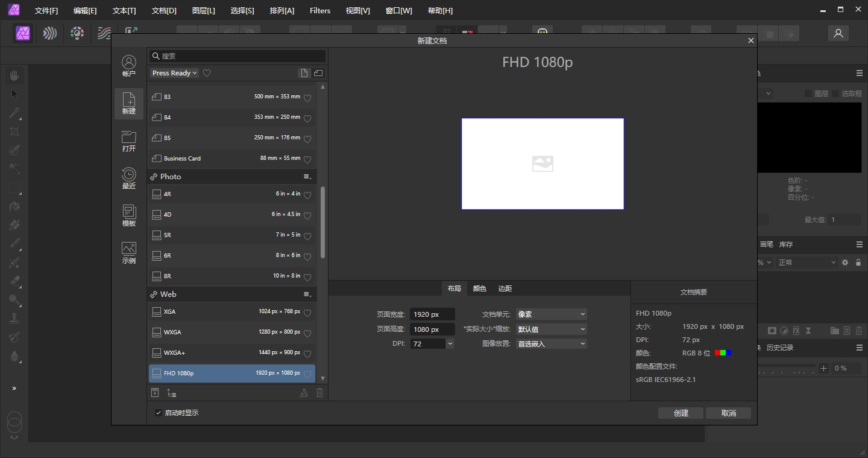Open the 示例 samples section

(129, 253)
